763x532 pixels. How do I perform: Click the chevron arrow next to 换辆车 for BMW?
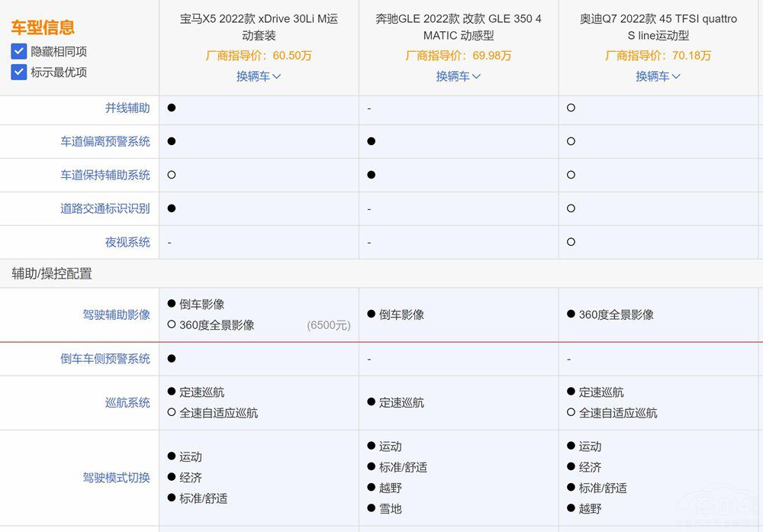point(276,76)
